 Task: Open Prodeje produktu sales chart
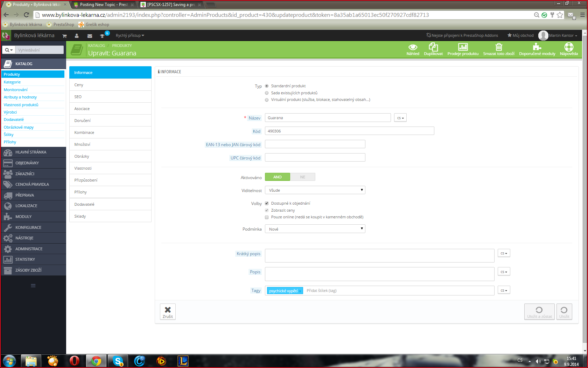463,49
